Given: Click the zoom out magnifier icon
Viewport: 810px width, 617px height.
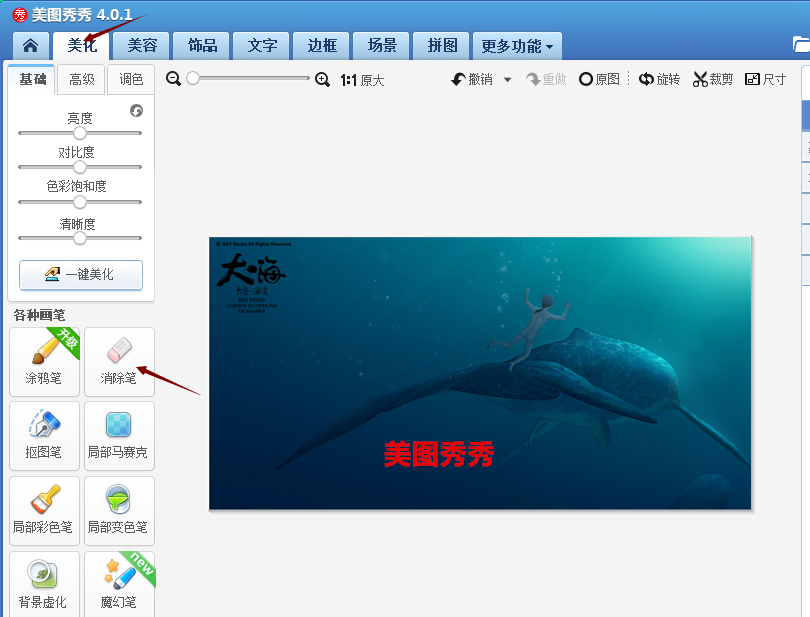Looking at the screenshot, I should (x=174, y=79).
